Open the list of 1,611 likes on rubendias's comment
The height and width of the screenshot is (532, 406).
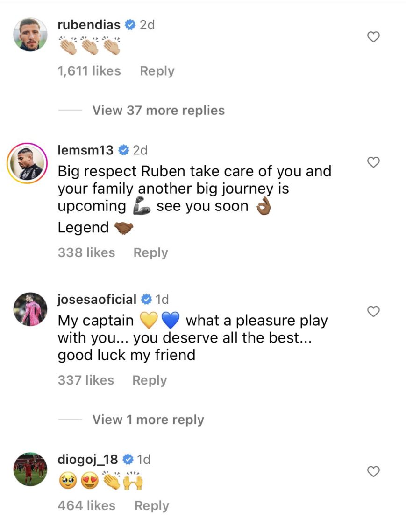pos(89,71)
